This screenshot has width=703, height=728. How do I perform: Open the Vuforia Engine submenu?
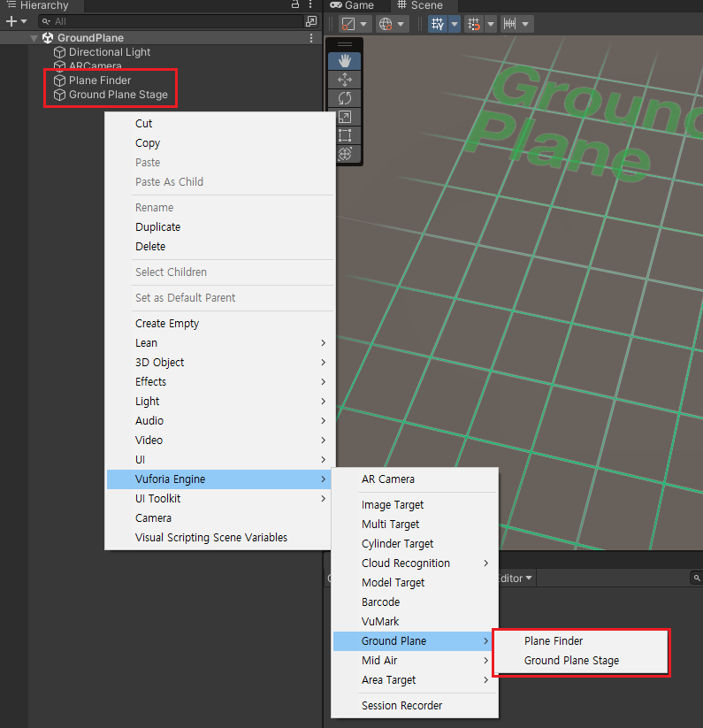click(218, 479)
